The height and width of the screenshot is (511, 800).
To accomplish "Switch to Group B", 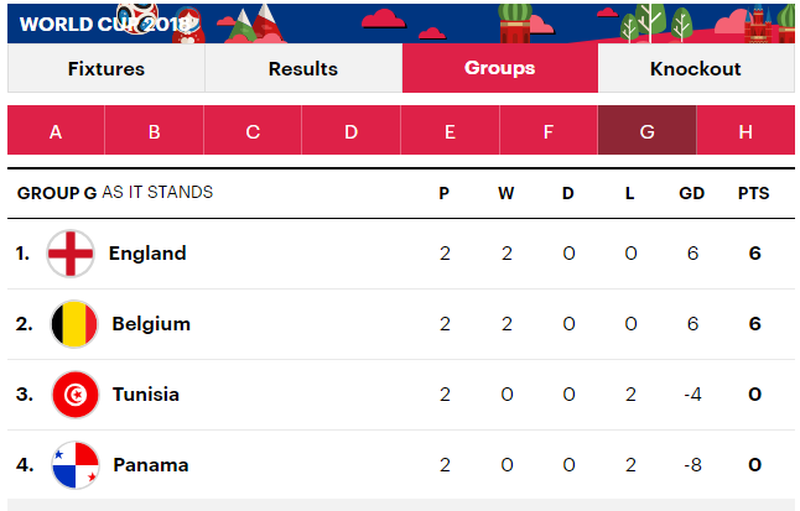I will [154, 131].
